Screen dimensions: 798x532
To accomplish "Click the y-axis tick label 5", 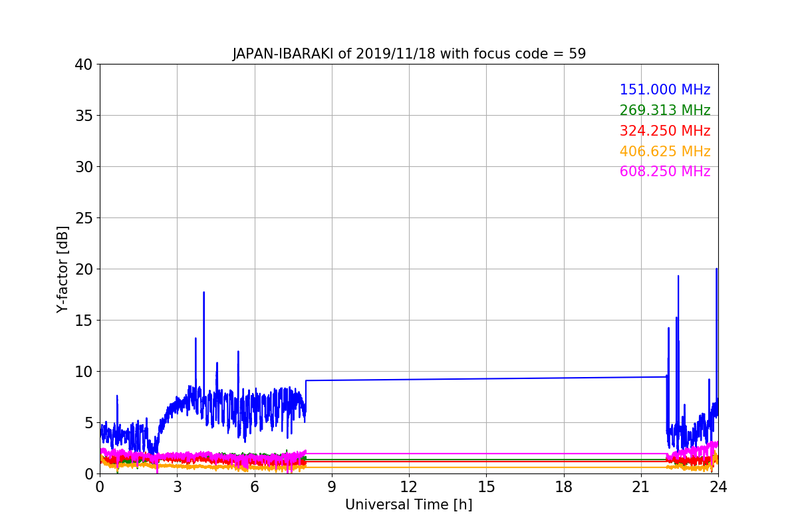I will point(88,423).
